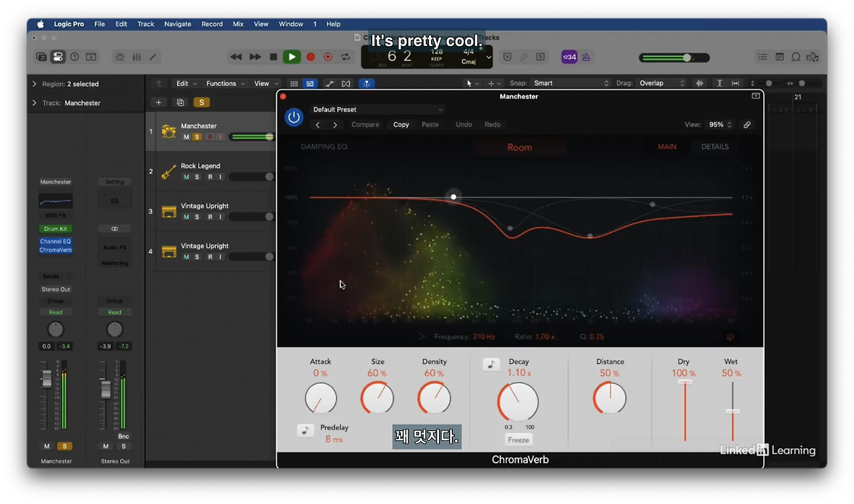
Task: Click the Duplicate Track icon
Action: pos(180,102)
